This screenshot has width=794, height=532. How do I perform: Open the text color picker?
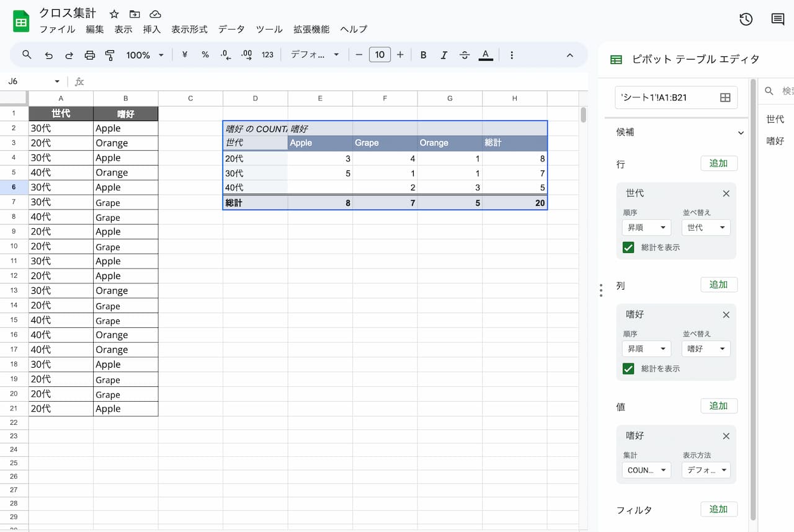click(x=486, y=55)
